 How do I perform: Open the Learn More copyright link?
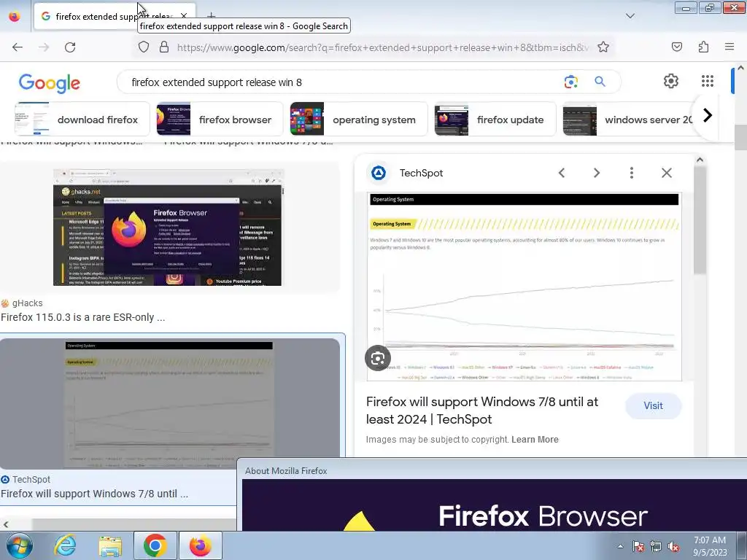(x=535, y=440)
